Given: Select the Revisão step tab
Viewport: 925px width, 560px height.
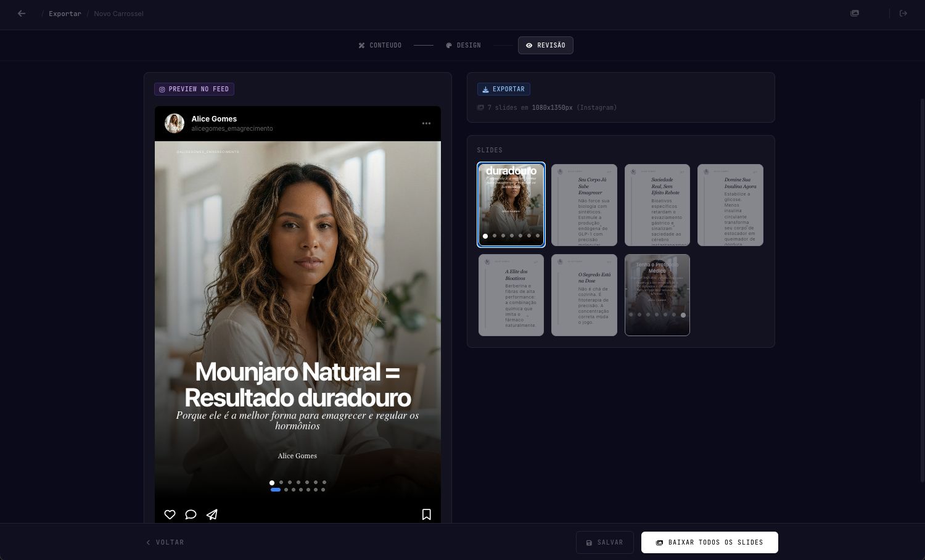Looking at the screenshot, I should (x=545, y=46).
